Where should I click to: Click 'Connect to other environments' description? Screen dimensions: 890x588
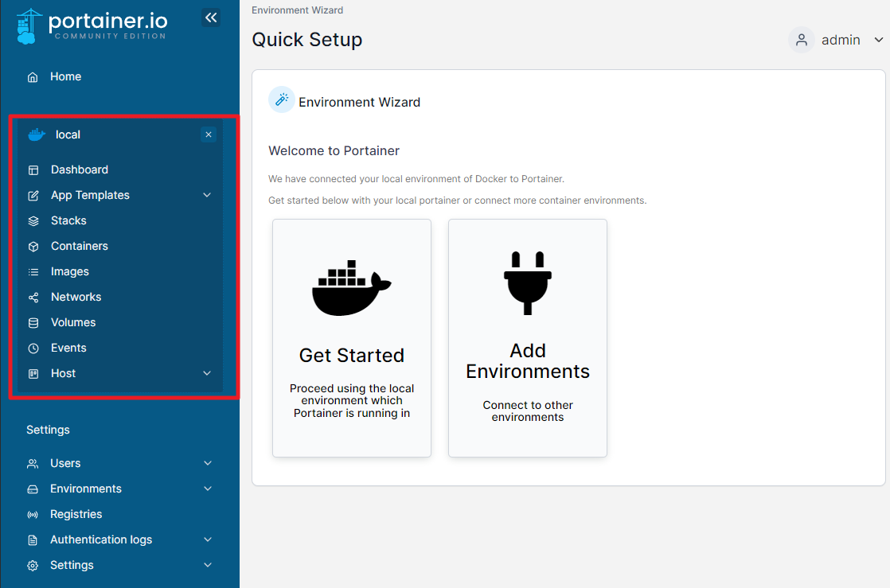point(528,411)
